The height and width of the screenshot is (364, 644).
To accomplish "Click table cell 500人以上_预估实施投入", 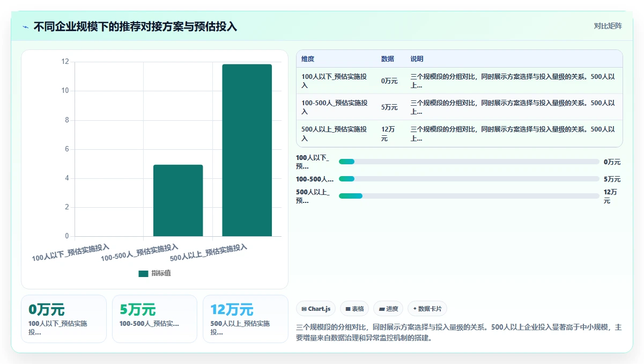I will click(336, 134).
